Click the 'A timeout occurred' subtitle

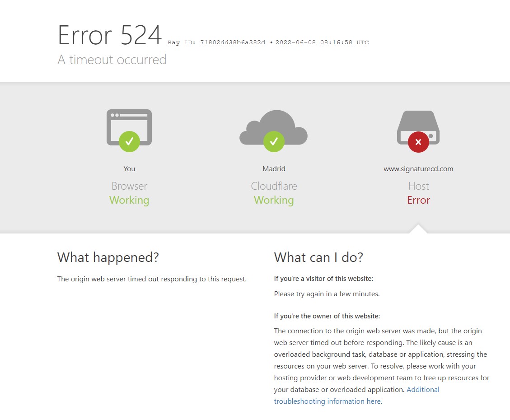112,60
